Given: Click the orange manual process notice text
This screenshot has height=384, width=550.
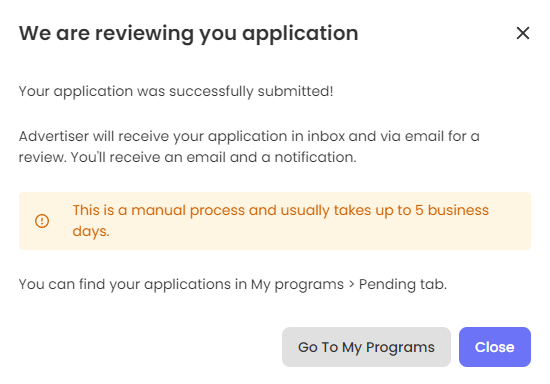Looking at the screenshot, I should pos(281,221).
